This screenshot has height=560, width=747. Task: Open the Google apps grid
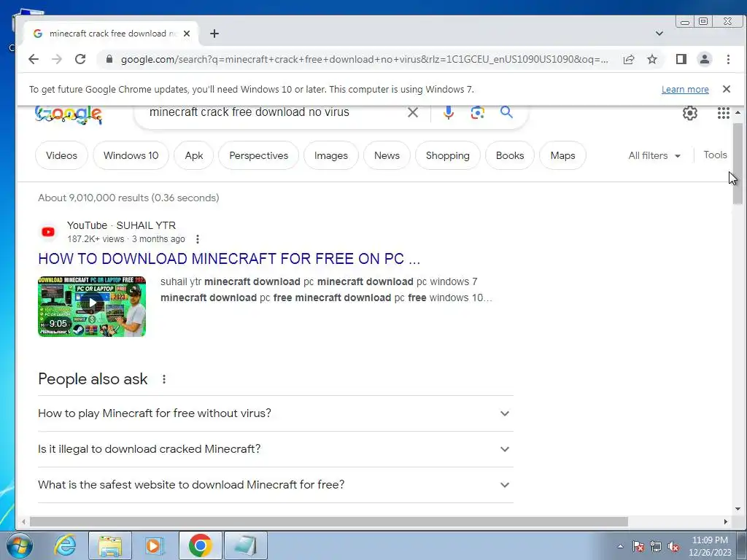click(x=723, y=113)
